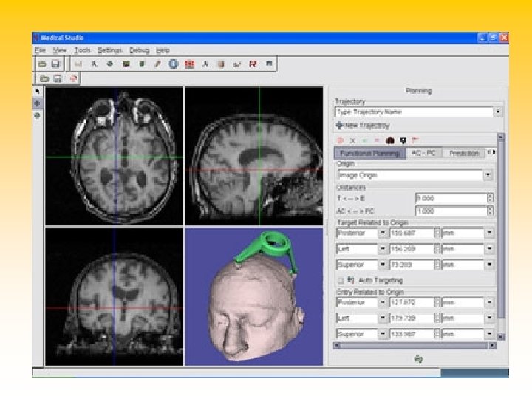This screenshot has width=532, height=399.
Task: Open the Settings menu
Action: (109, 50)
